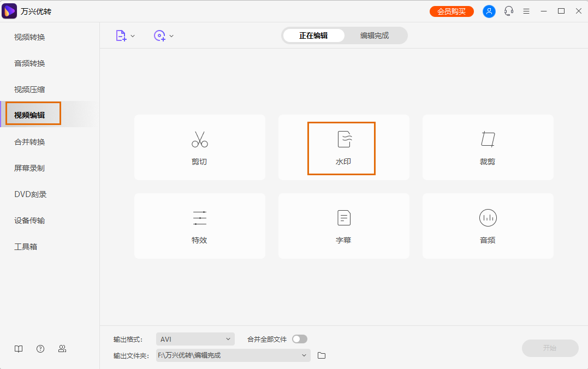Image resolution: width=588 pixels, height=369 pixels.
Task: Open the 剪切 (Trim) editing tool
Action: 199,147
